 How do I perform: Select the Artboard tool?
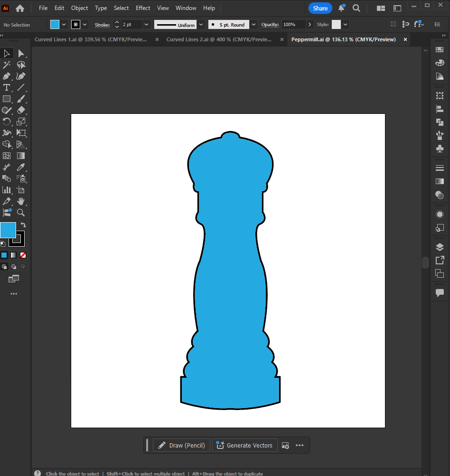(x=21, y=190)
